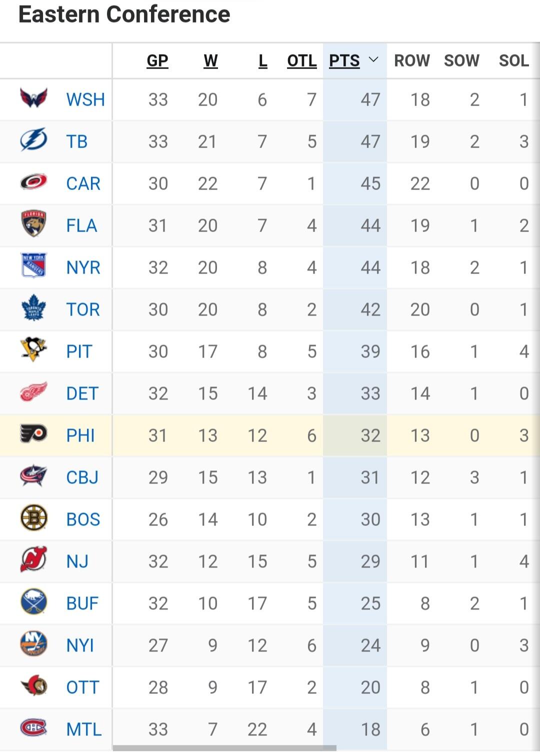Click the Carolina Hurricanes logo

click(x=33, y=182)
